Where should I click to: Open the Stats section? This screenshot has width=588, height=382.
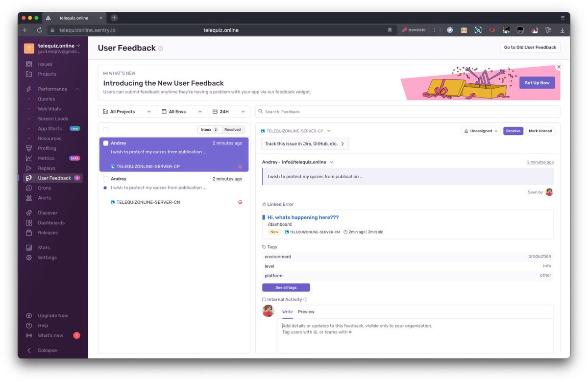click(44, 248)
